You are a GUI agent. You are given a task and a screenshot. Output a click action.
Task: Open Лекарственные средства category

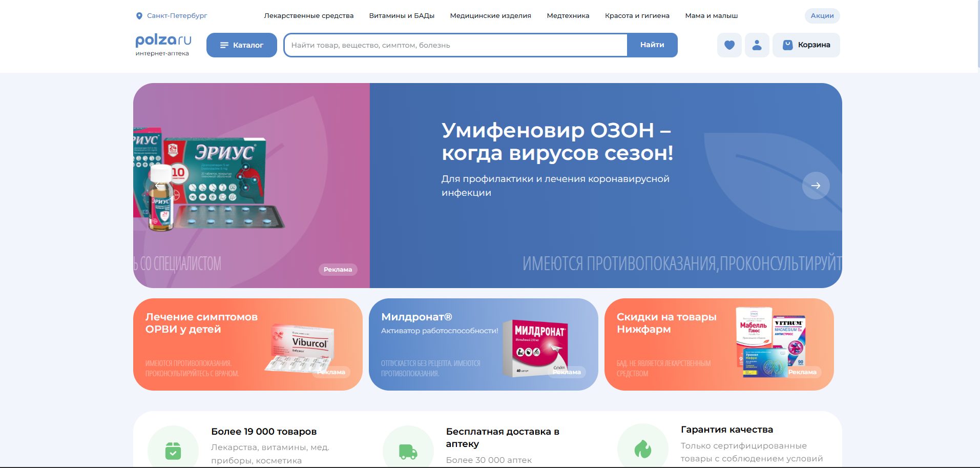tap(309, 16)
